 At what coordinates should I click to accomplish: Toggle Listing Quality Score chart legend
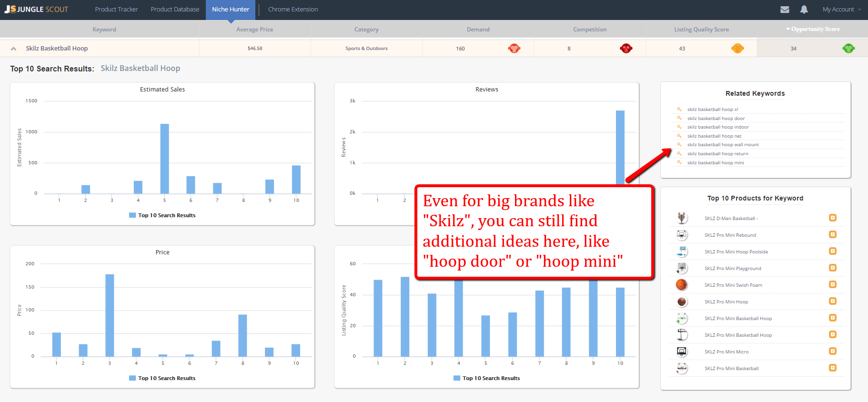pos(486,378)
